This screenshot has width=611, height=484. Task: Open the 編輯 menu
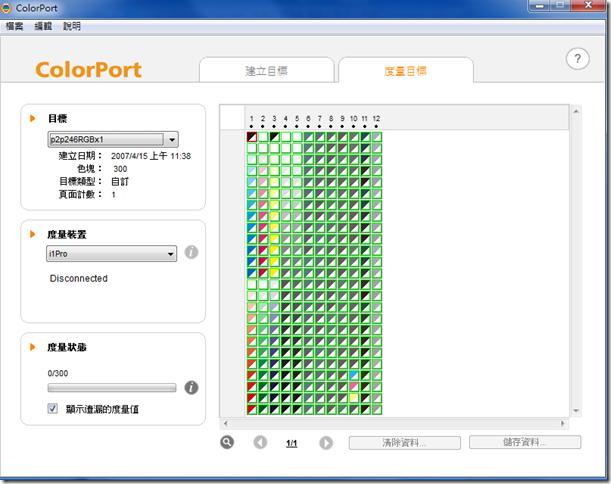[x=43, y=26]
